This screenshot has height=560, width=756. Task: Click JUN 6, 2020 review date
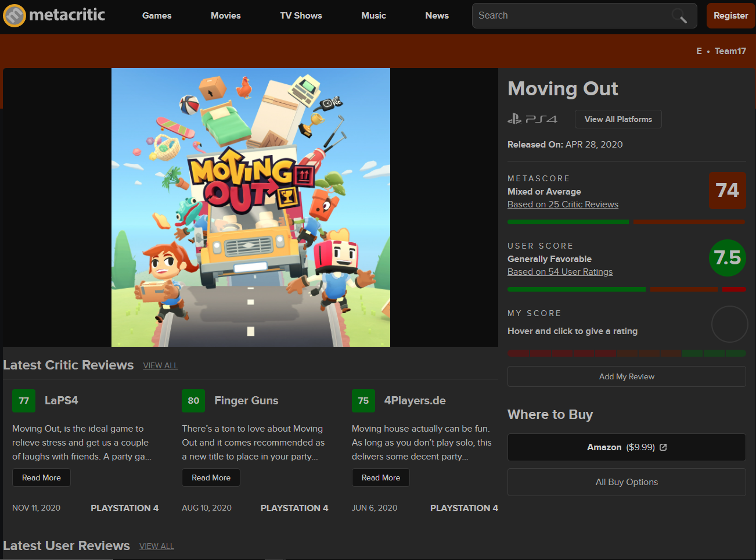[x=375, y=508]
